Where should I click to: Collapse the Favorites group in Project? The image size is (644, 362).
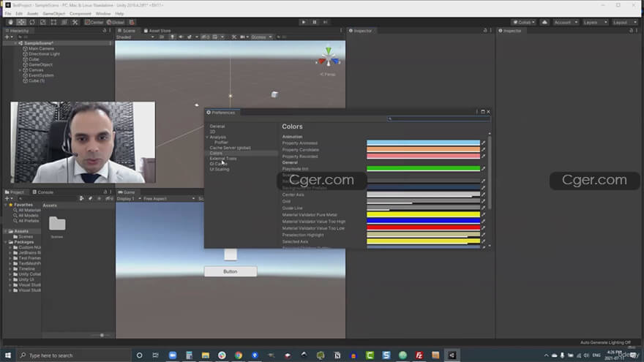[6, 205]
